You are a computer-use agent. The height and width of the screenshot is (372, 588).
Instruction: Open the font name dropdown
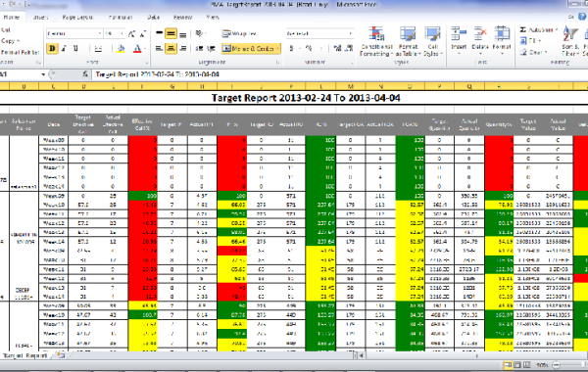coord(100,33)
